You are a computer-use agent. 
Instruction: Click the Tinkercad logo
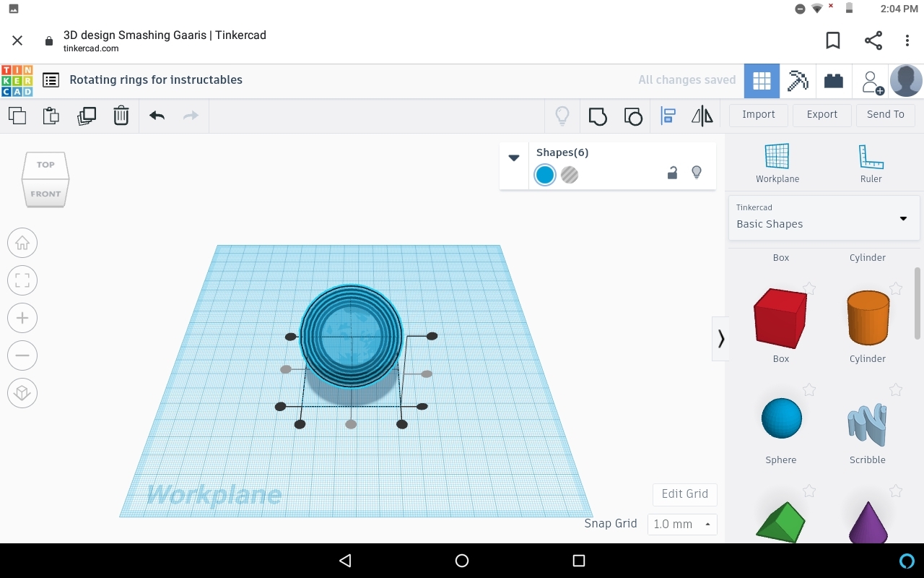[17, 81]
